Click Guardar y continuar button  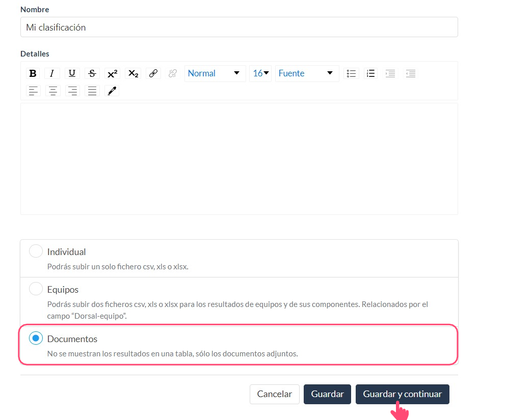coord(402,394)
